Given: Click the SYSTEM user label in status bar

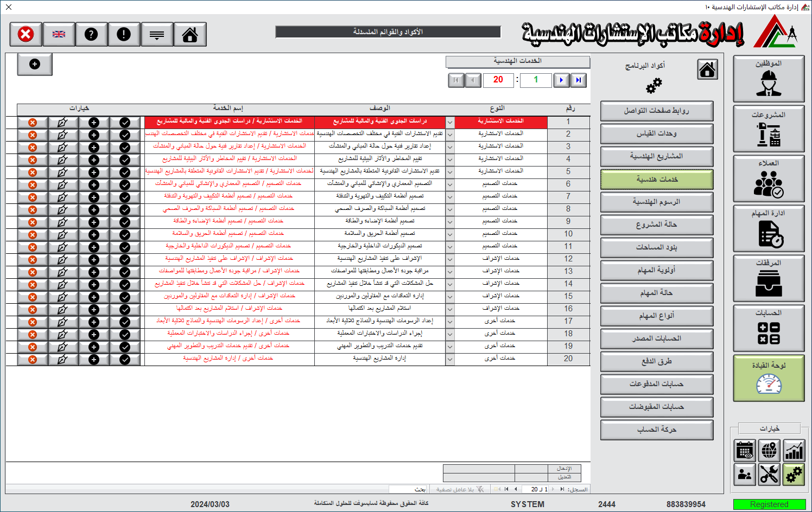Looking at the screenshot, I should tap(528, 504).
